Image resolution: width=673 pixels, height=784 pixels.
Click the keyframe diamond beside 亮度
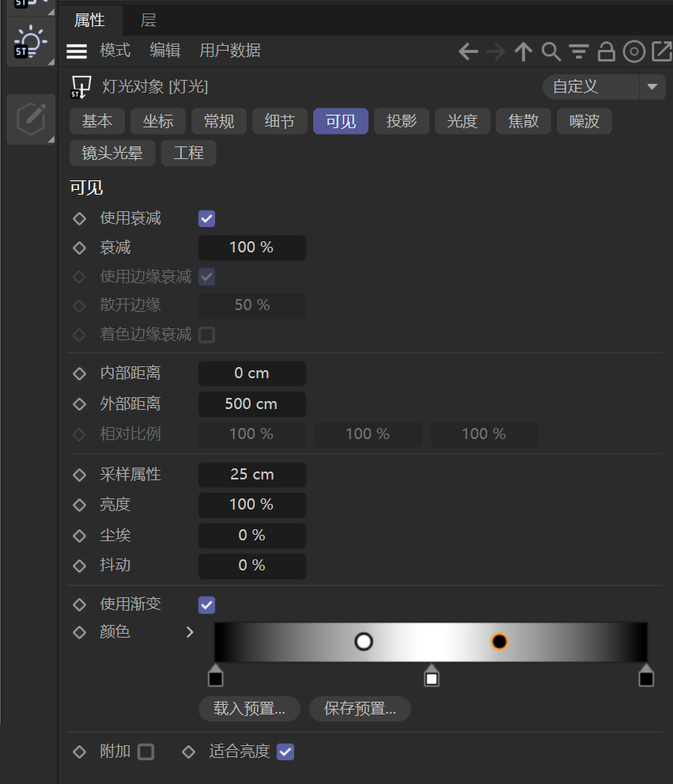(79, 505)
